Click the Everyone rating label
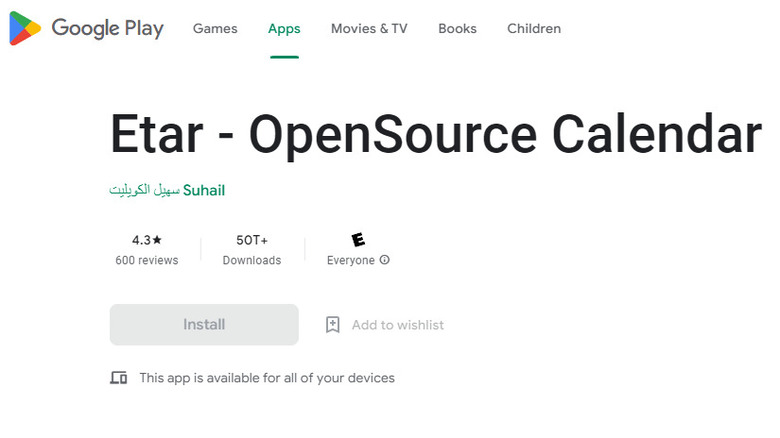Viewport: 780px width, 438px height. [351, 260]
